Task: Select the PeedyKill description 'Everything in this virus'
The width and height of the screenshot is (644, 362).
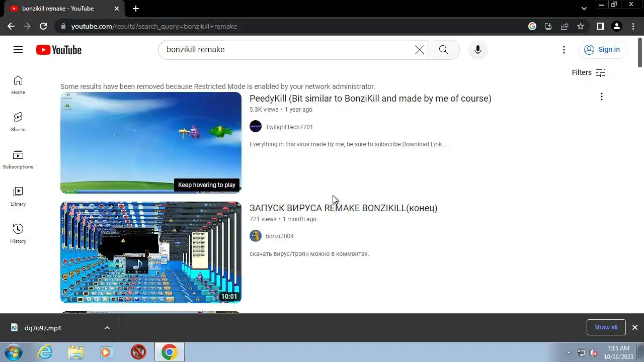Action: [x=350, y=144]
